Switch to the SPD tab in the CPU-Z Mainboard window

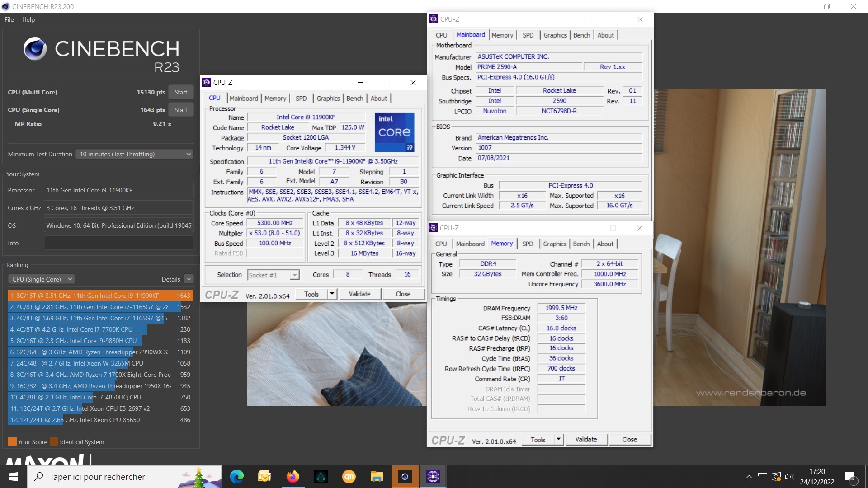click(528, 35)
